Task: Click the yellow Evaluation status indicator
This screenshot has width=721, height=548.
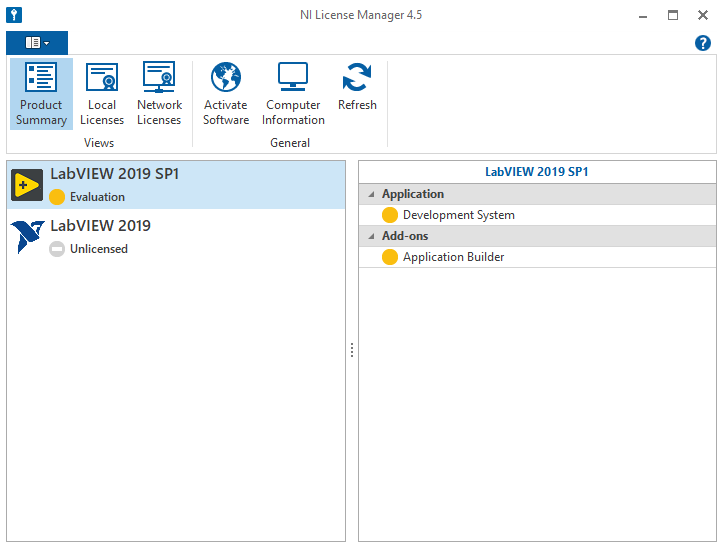Action: pyautogui.click(x=57, y=197)
